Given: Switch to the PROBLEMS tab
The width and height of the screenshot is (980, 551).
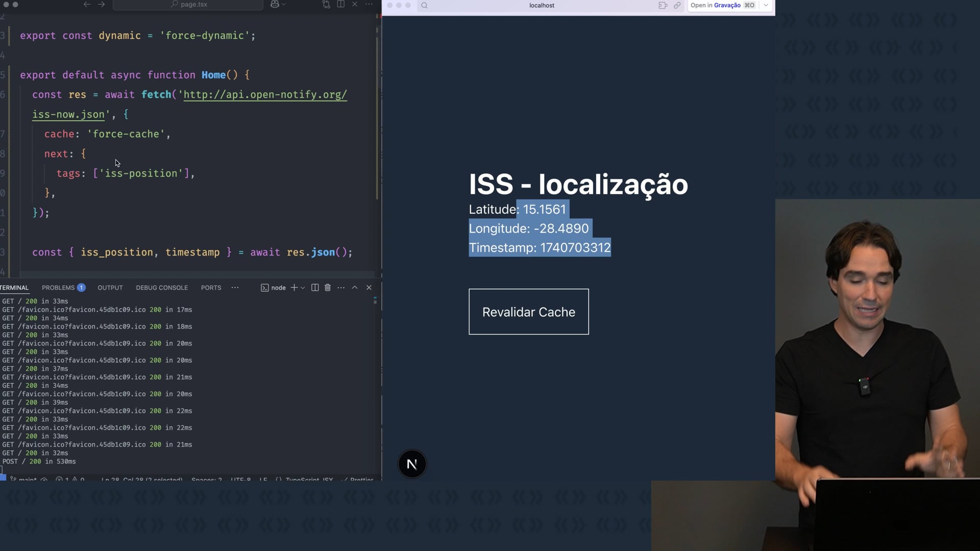Looking at the screenshot, I should [58, 288].
